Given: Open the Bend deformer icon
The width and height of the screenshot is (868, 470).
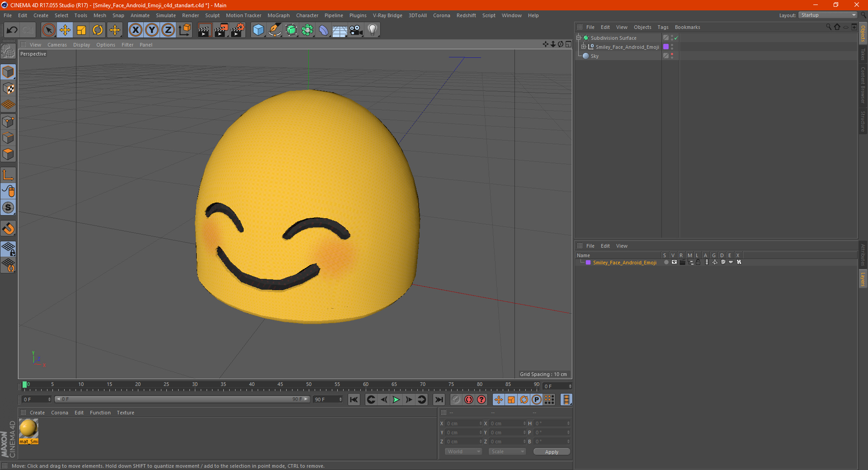Looking at the screenshot, I should (324, 30).
